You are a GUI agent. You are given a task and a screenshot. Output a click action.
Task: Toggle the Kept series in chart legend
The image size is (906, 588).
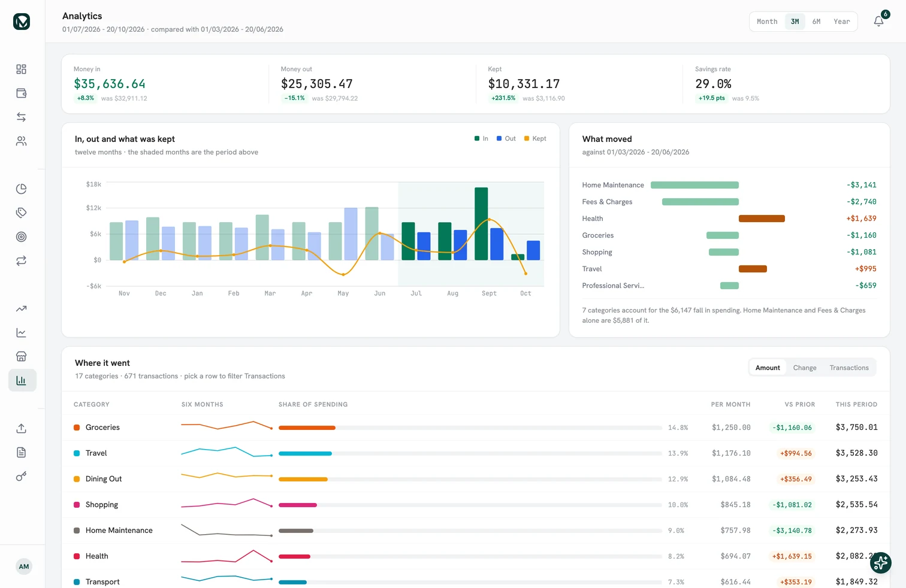point(535,138)
